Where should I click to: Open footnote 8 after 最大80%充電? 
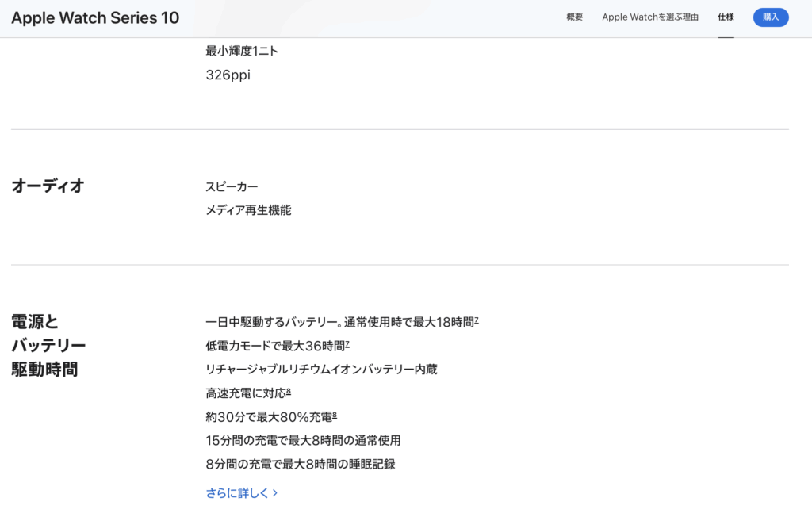click(335, 415)
